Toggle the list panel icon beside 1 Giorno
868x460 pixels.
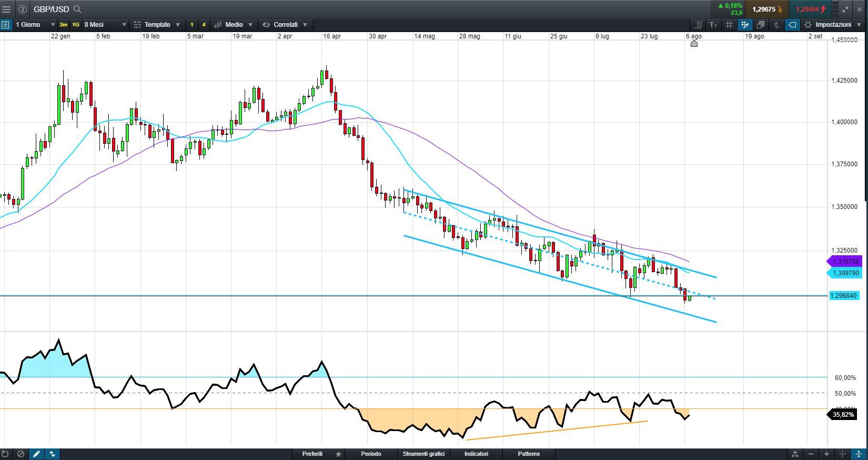[x=5, y=25]
